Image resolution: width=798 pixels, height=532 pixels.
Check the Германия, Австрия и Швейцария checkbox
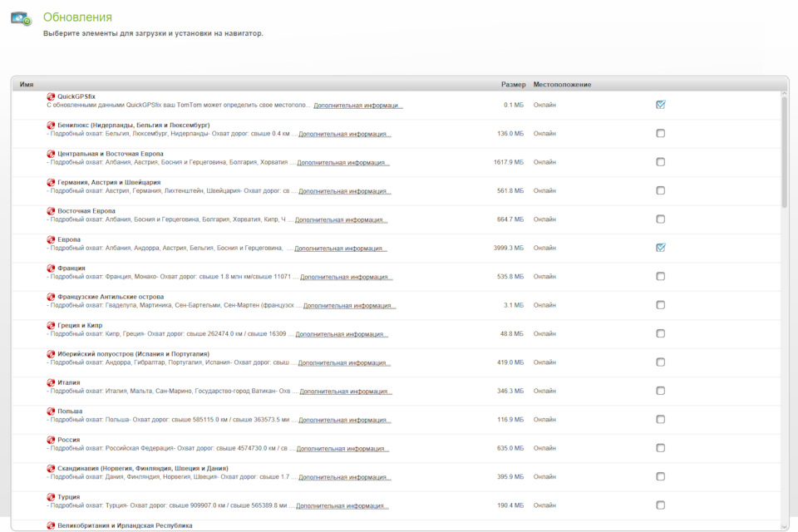660,190
